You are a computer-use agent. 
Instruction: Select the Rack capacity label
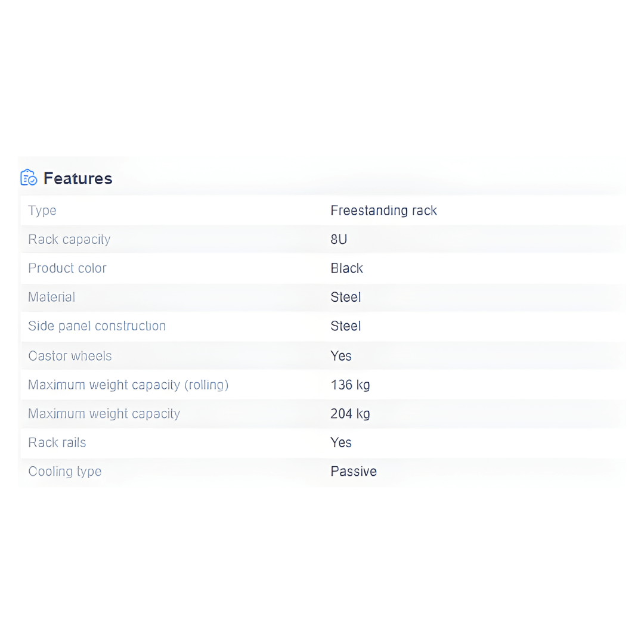point(69,239)
